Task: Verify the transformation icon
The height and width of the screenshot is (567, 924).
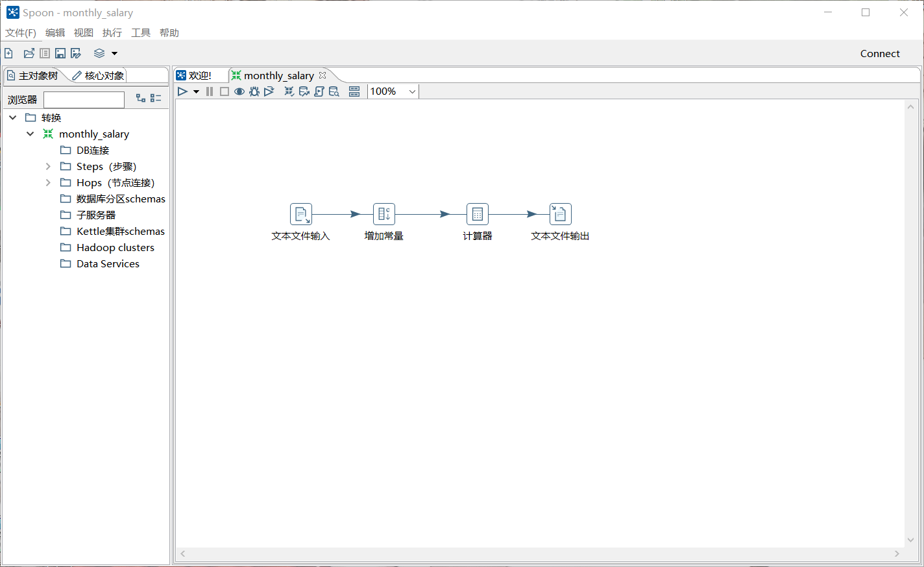Action: tap(289, 91)
